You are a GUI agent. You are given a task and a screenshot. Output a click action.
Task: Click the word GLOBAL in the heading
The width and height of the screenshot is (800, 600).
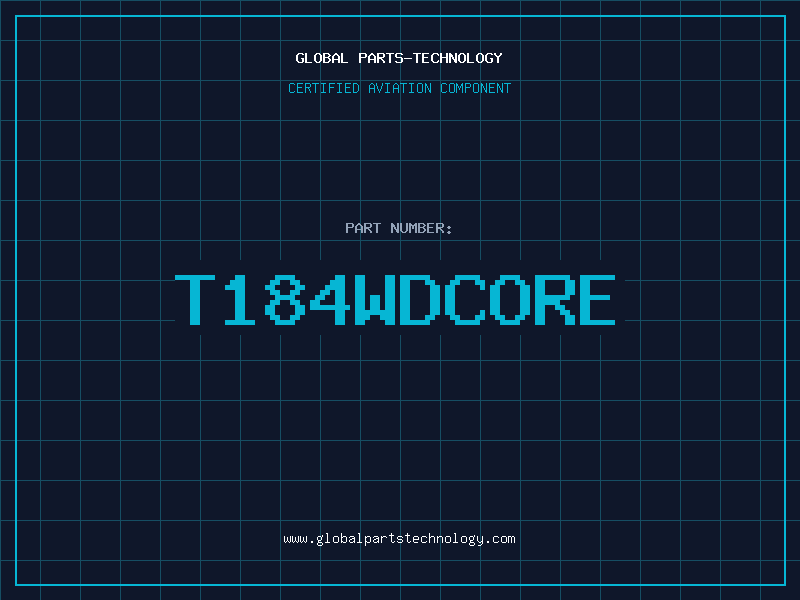pyautogui.click(x=322, y=58)
